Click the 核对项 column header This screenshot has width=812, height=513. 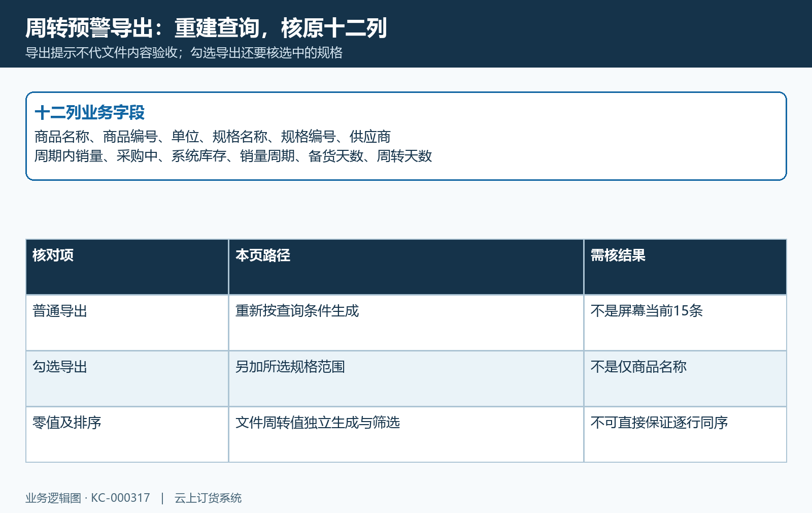tap(127, 267)
